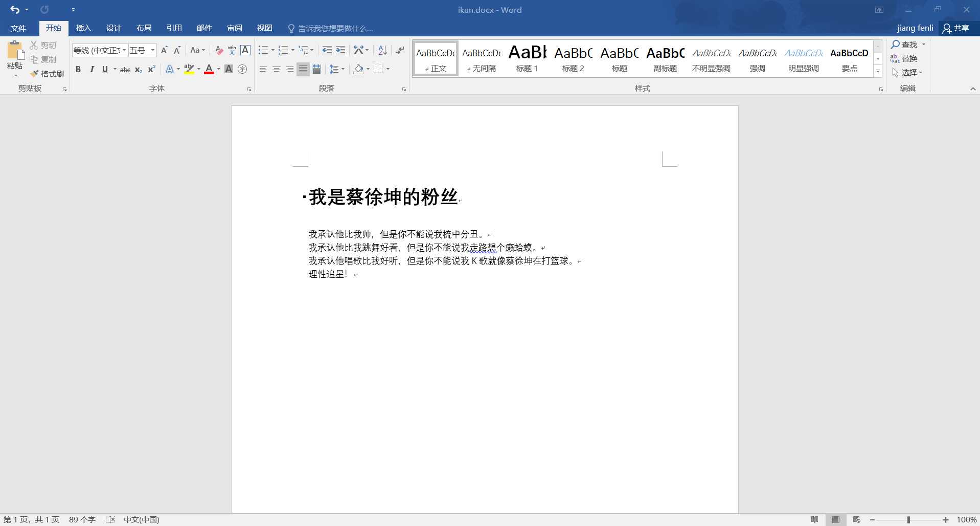
Task: Click the Copy (复制) button
Action: pyautogui.click(x=43, y=59)
